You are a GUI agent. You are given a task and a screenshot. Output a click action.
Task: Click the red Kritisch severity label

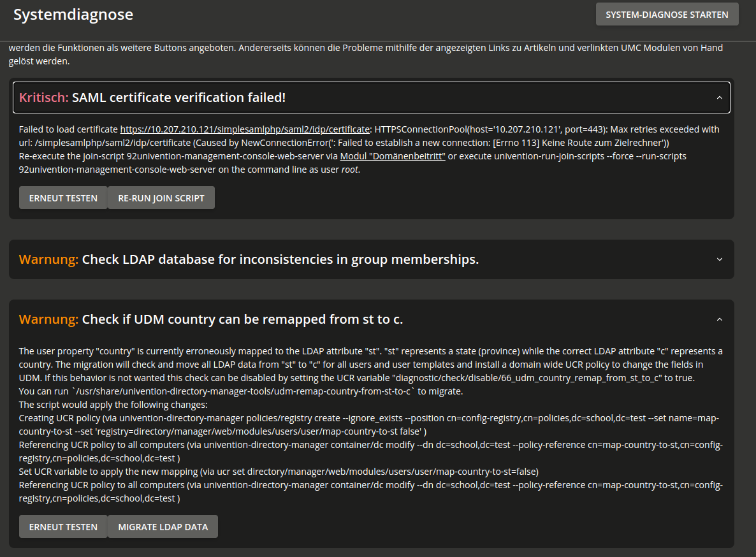[x=43, y=98]
